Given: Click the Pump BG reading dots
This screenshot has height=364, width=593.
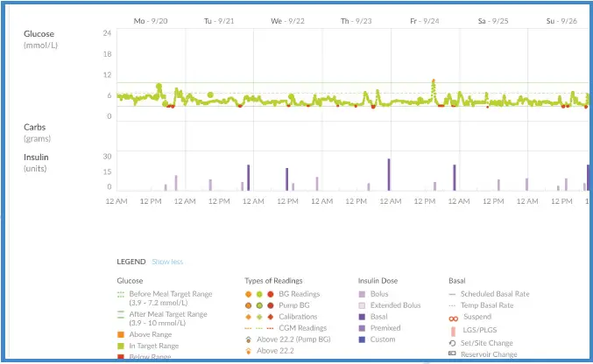Looking at the screenshot, I should tap(259, 305).
